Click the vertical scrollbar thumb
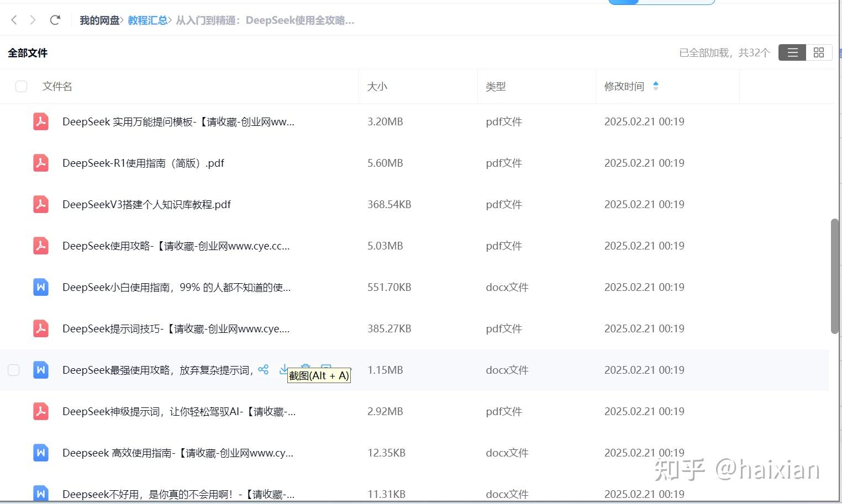 pos(835,276)
